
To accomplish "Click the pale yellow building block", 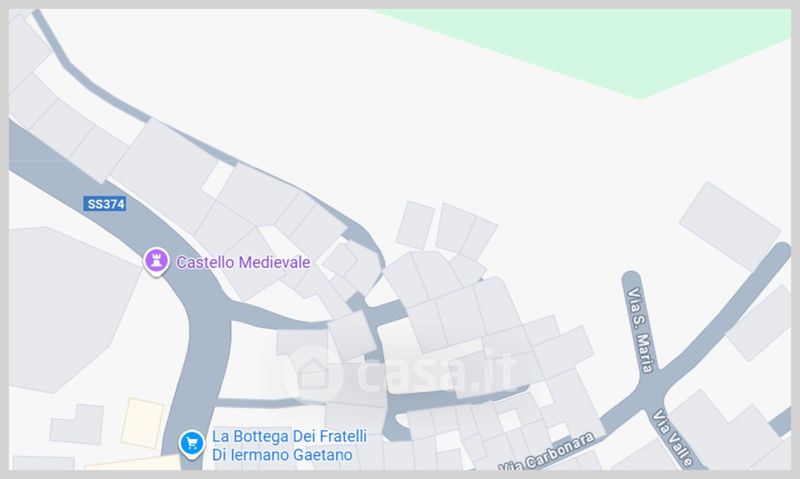I will [142, 423].
